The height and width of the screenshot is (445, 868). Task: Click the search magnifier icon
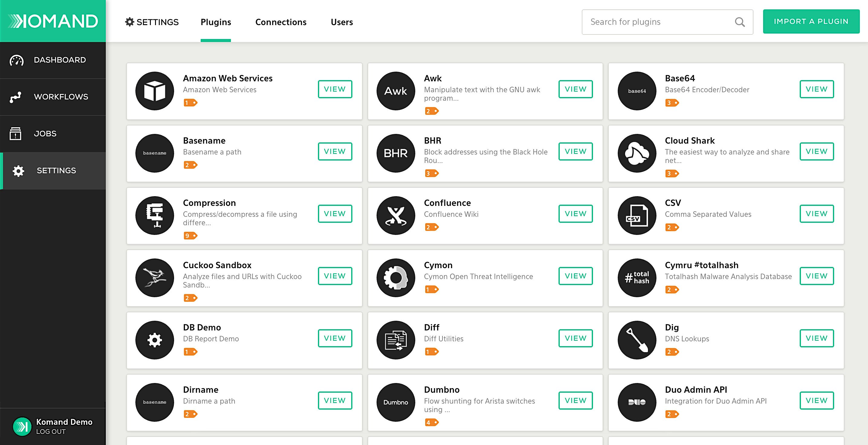[x=740, y=22]
